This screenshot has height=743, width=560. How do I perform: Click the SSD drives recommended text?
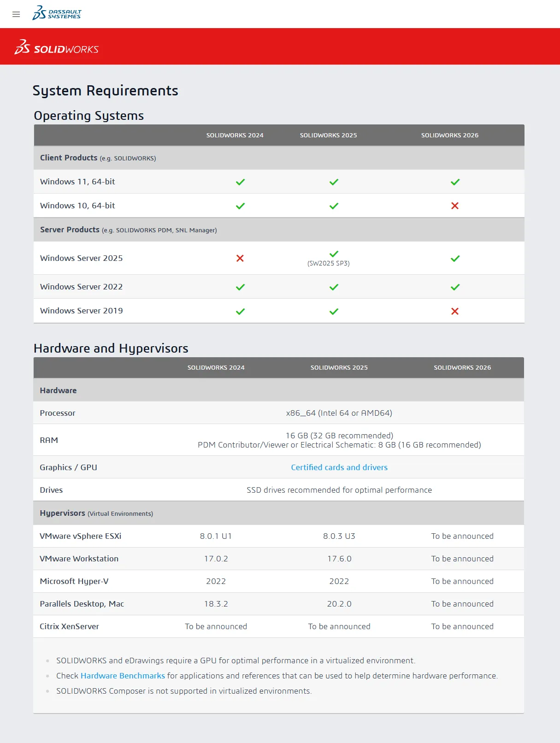pos(339,490)
